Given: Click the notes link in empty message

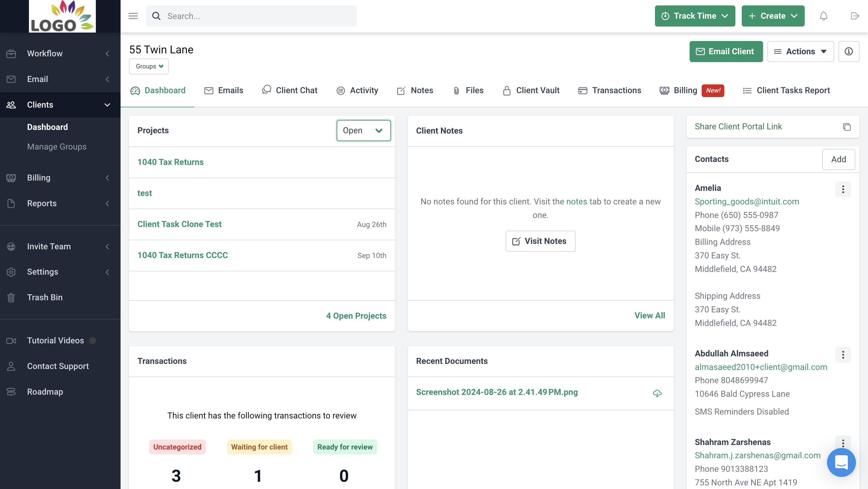Looking at the screenshot, I should click(x=576, y=201).
